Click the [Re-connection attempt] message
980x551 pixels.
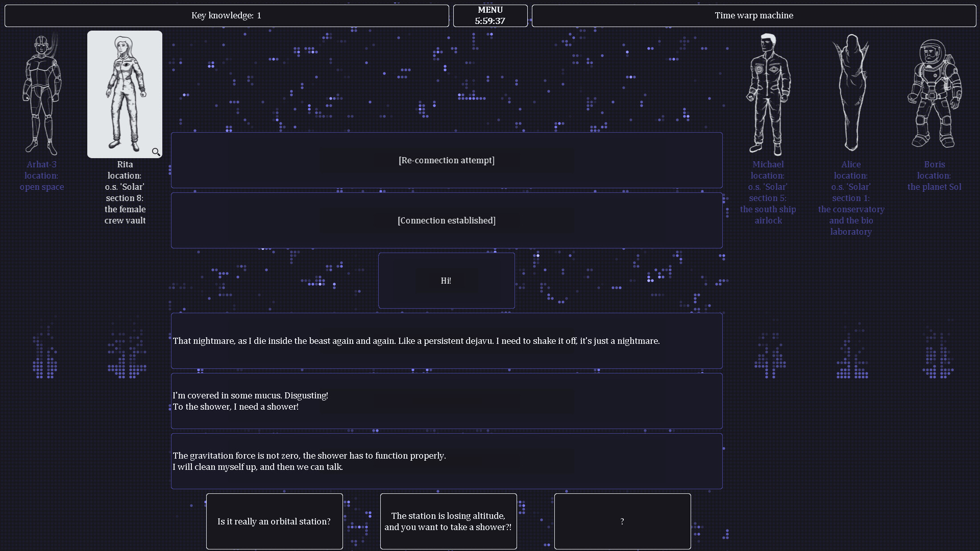pos(446,160)
